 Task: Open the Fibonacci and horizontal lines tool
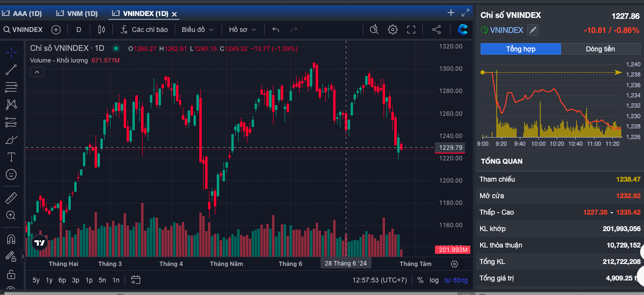[x=11, y=87]
